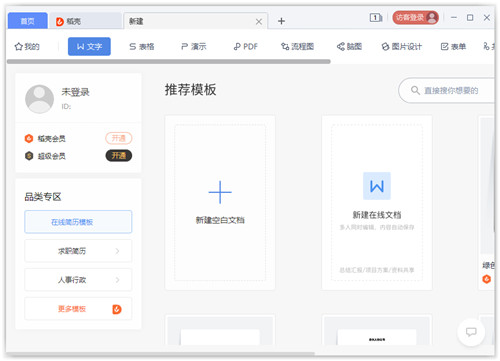Viewport: 500px width, 361px height.
Task: Click the gray user avatar picture
Action: (39, 99)
